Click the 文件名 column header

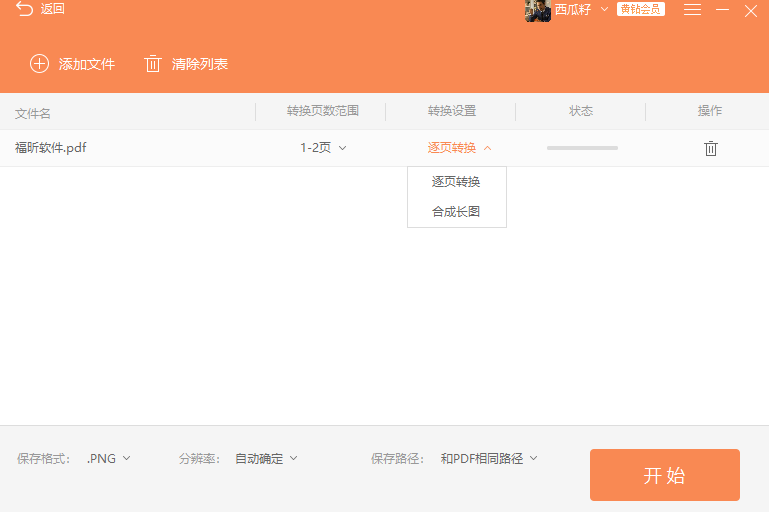(33, 114)
